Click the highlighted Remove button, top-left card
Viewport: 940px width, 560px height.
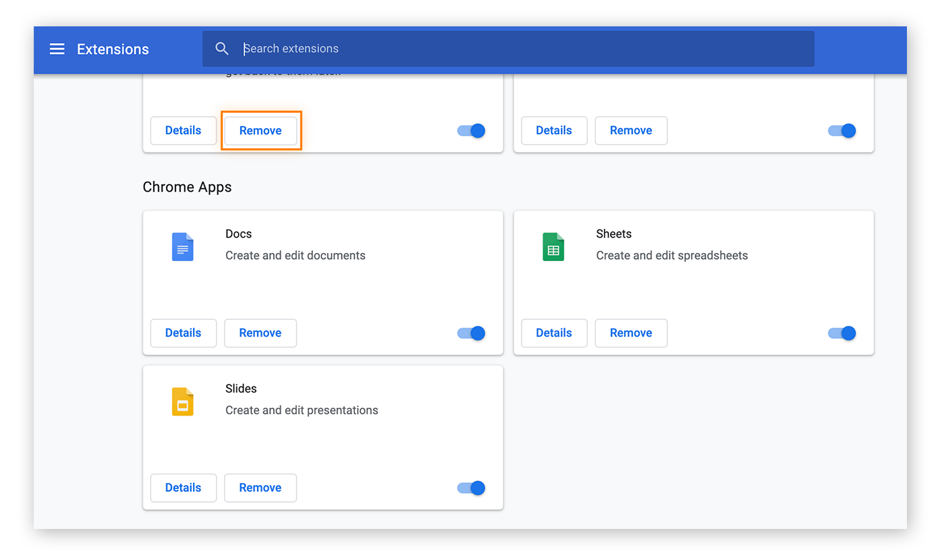click(260, 131)
